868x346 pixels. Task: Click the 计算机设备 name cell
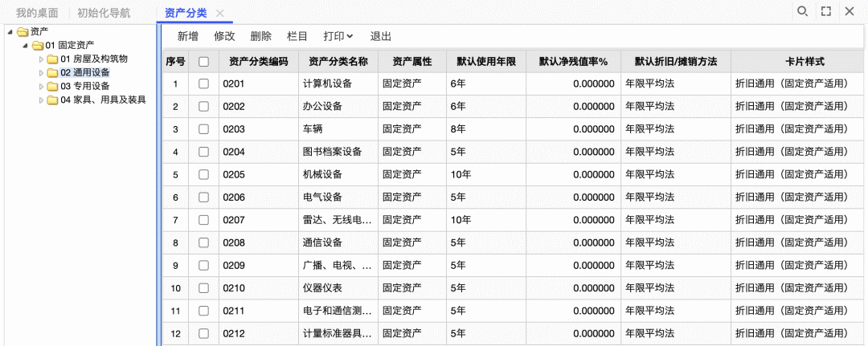(338, 84)
